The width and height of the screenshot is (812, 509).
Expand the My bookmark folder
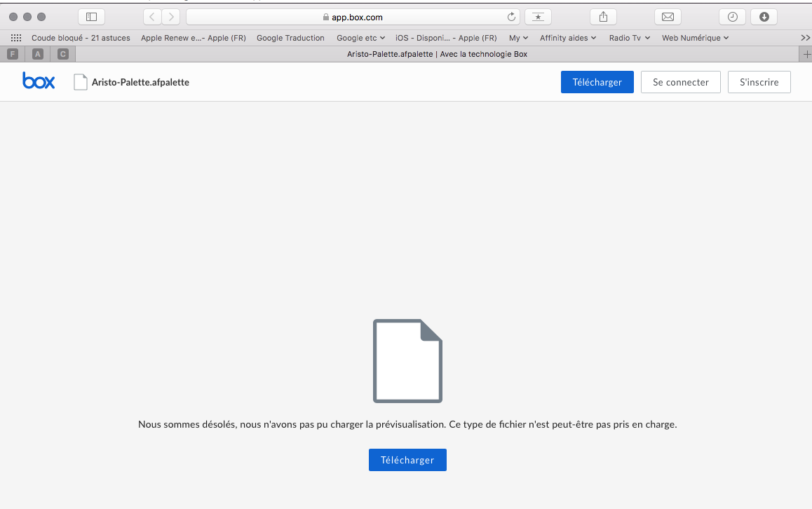(x=518, y=38)
